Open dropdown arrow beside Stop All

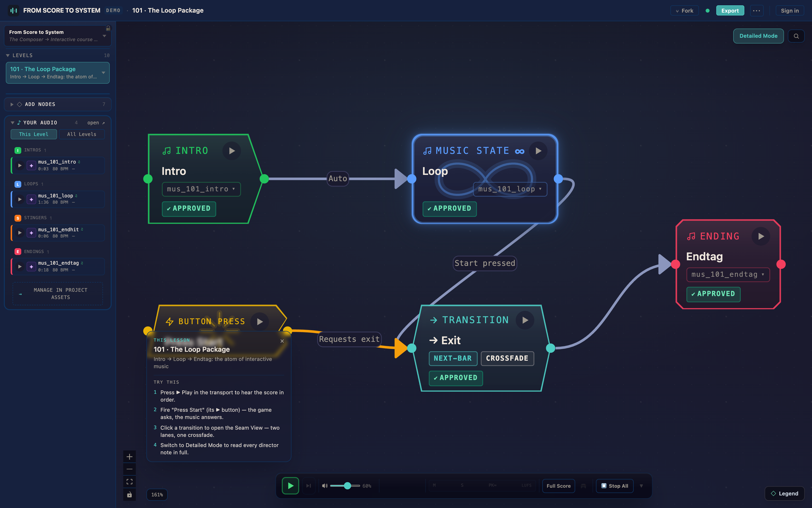click(641, 486)
